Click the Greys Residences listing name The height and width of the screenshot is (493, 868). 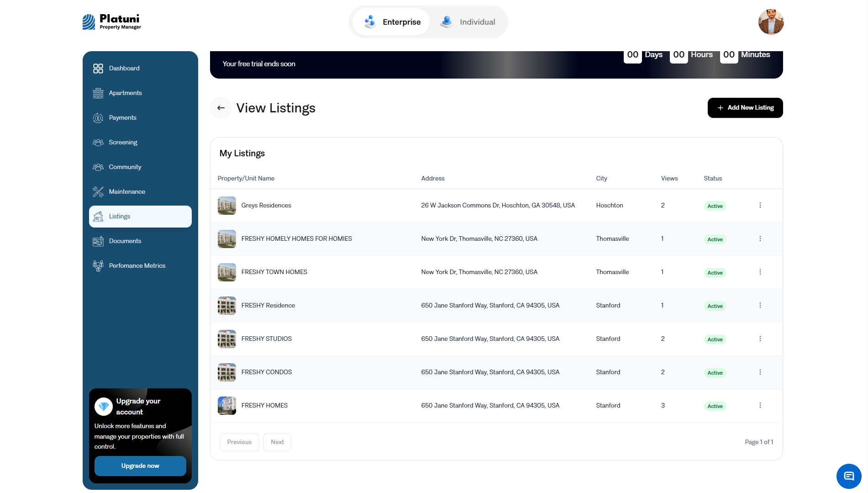coord(266,206)
